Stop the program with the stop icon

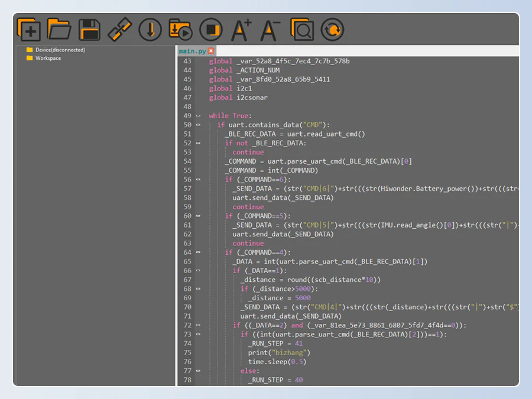click(x=210, y=30)
